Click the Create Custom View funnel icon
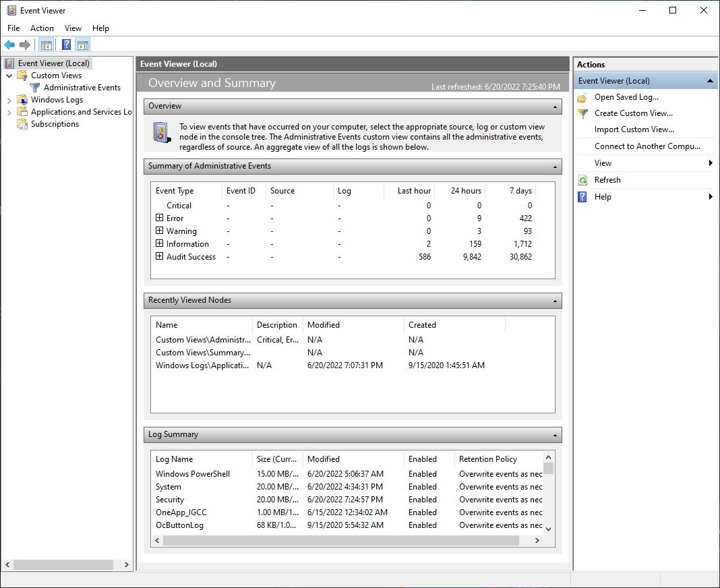This screenshot has width=720, height=588. pyautogui.click(x=582, y=113)
